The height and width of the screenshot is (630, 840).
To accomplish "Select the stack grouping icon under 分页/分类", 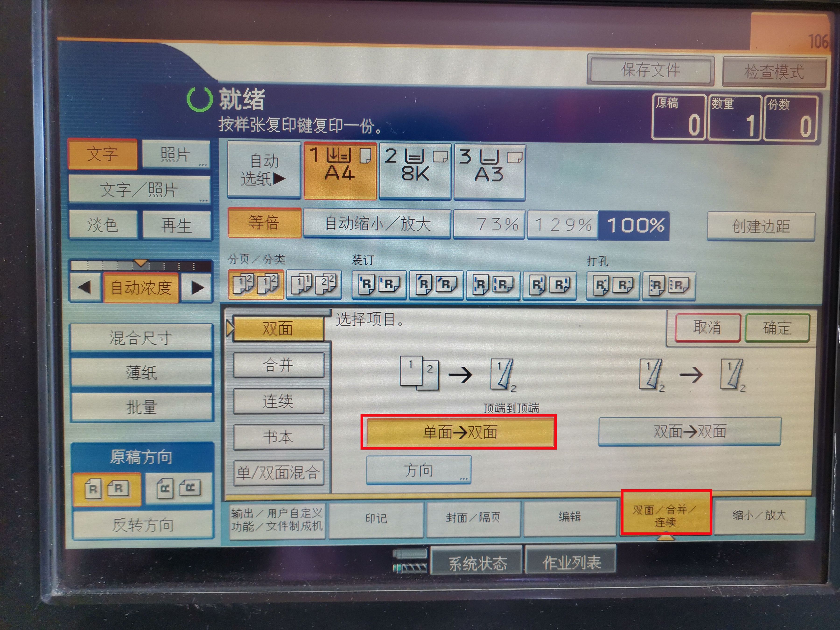I will 314,284.
